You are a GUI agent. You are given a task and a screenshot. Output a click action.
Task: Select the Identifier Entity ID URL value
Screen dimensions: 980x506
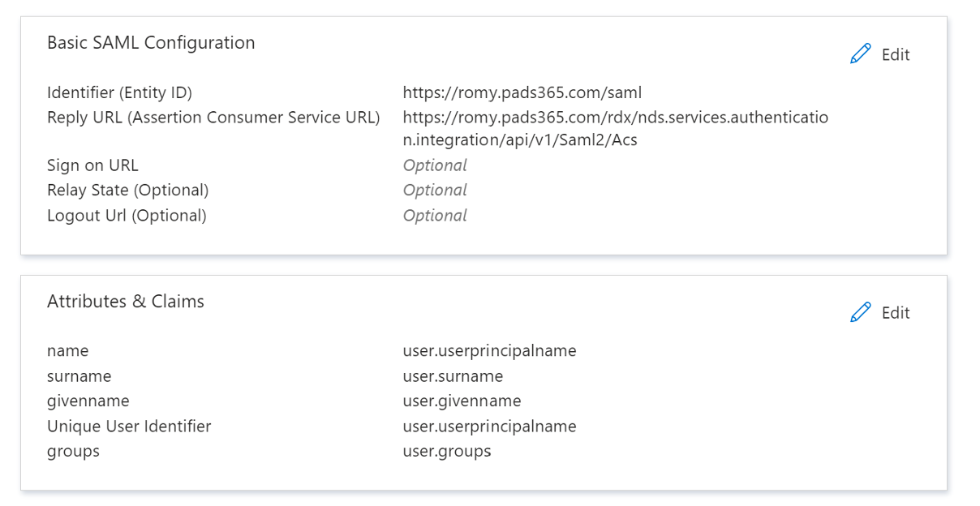pos(522,92)
